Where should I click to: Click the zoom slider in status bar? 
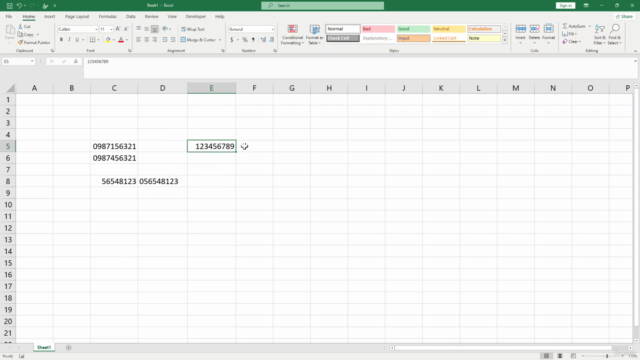click(607, 356)
